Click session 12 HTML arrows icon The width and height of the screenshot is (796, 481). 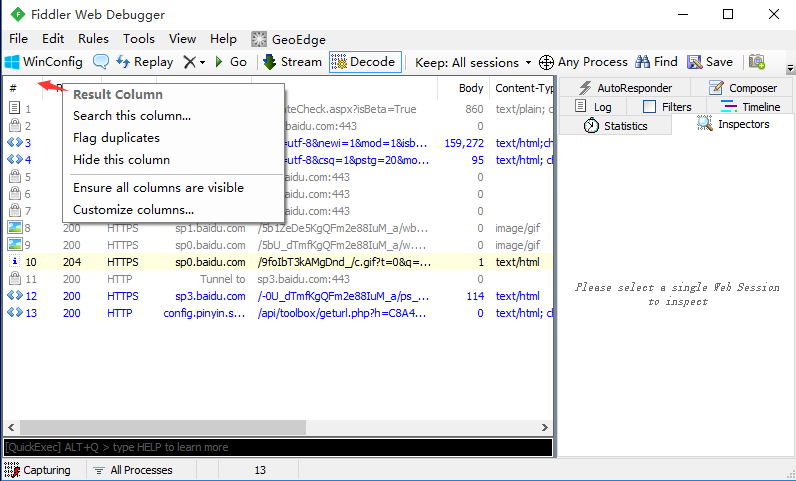pos(15,296)
